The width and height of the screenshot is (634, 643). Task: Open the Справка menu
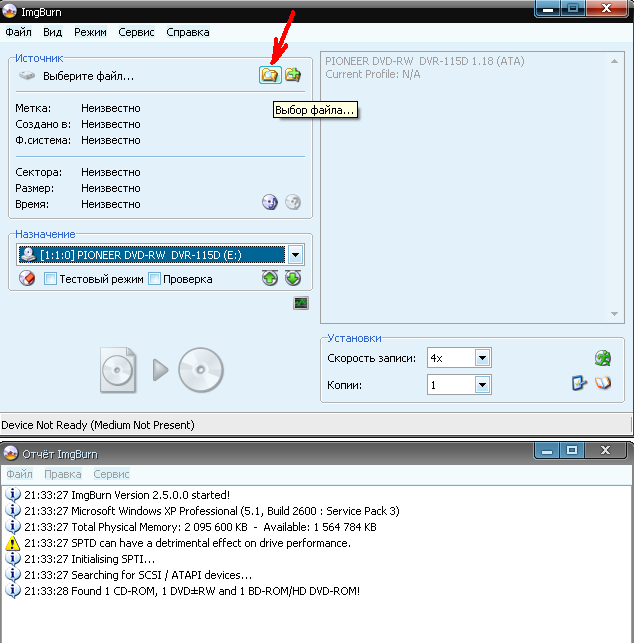point(188,32)
